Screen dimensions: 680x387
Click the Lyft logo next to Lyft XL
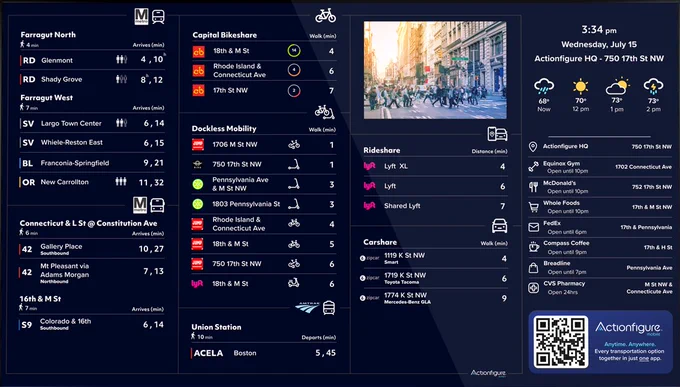[x=369, y=166]
